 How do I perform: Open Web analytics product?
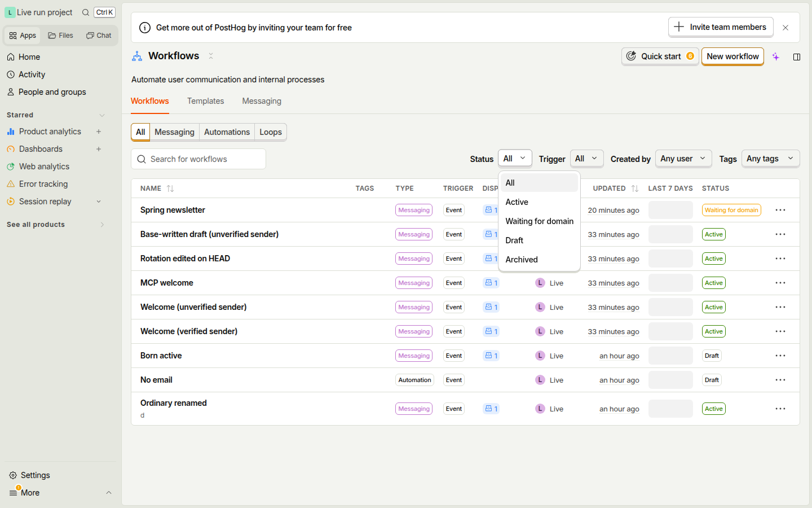44,167
